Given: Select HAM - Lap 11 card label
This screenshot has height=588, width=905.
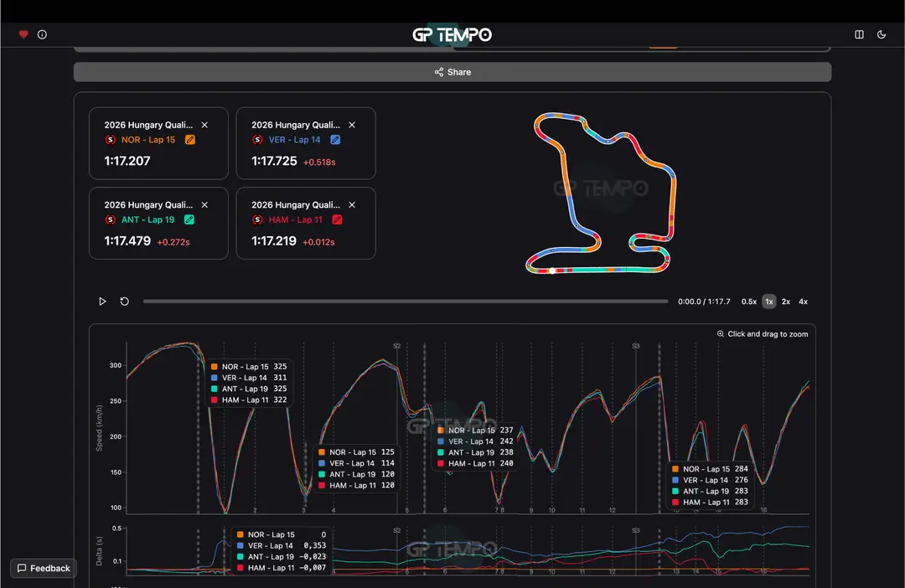Looking at the screenshot, I should pos(296,219).
